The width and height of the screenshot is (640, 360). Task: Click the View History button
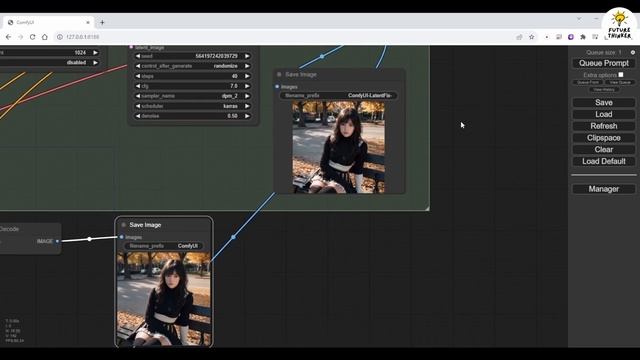pos(604,89)
